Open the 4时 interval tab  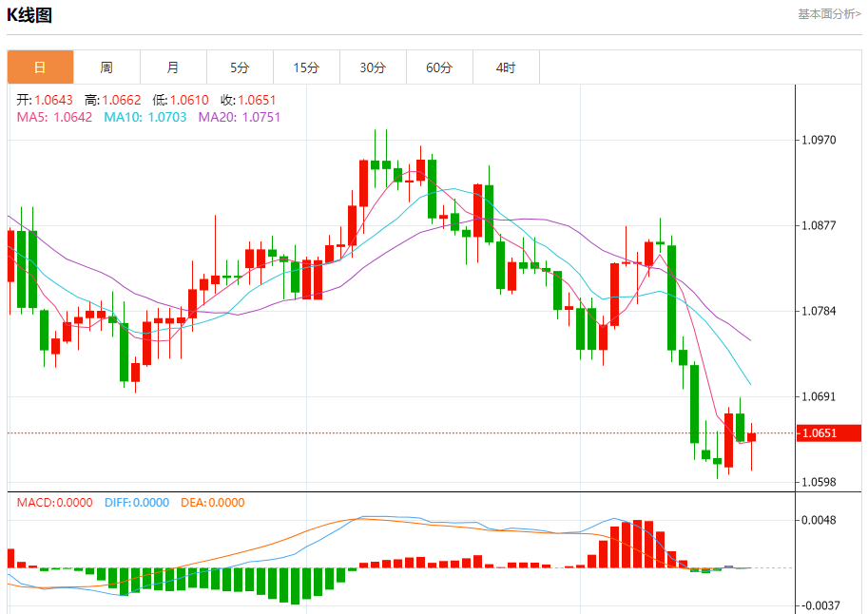tap(506, 67)
